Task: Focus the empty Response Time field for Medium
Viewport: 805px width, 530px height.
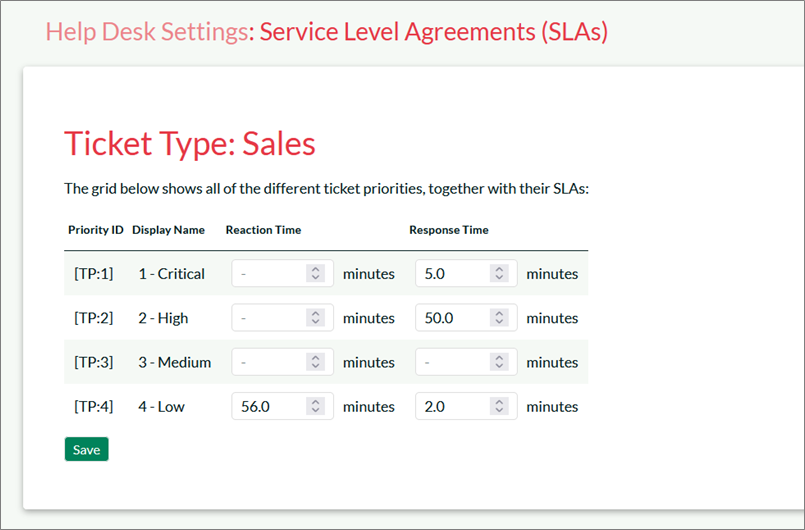Action: [x=452, y=362]
